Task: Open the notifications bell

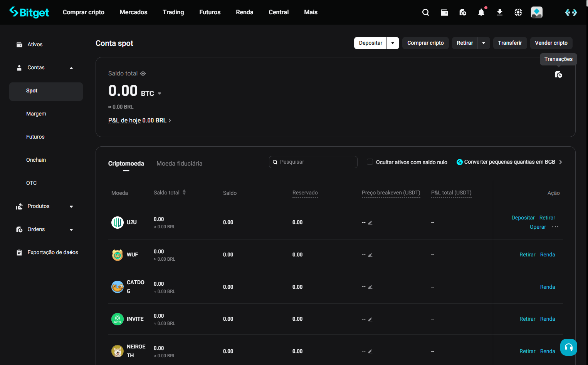Action: [481, 12]
